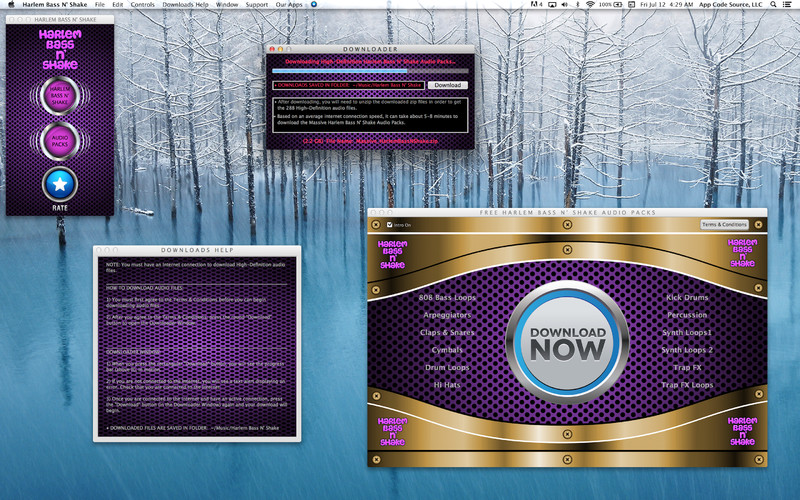Open the volume menu bar icon

click(565, 5)
